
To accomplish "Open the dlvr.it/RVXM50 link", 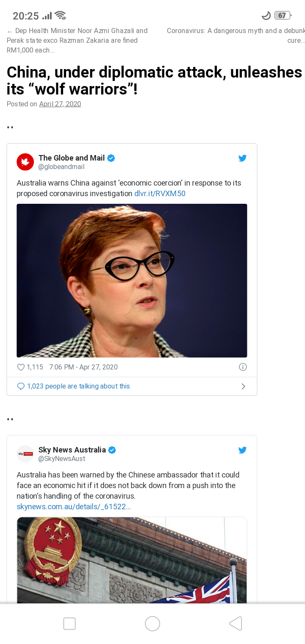I will point(160,194).
